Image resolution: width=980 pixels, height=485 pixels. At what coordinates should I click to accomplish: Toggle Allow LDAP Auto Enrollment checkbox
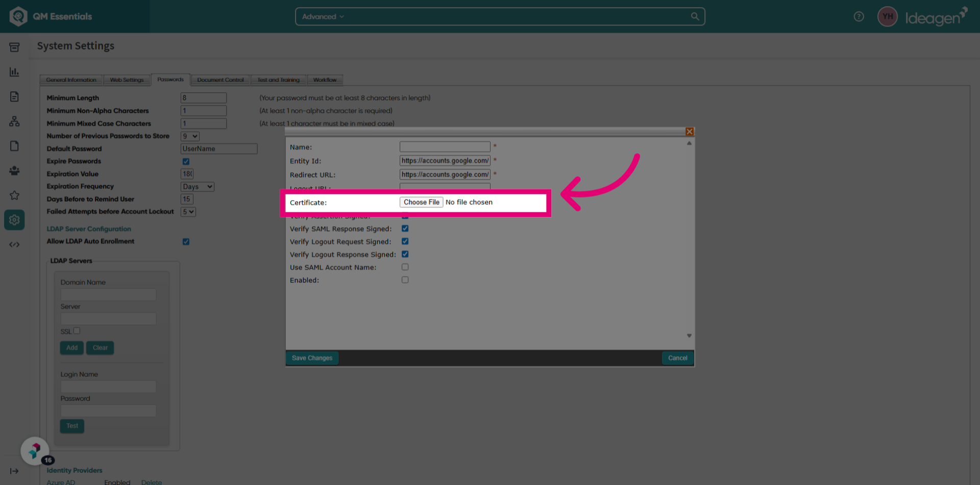coord(186,241)
